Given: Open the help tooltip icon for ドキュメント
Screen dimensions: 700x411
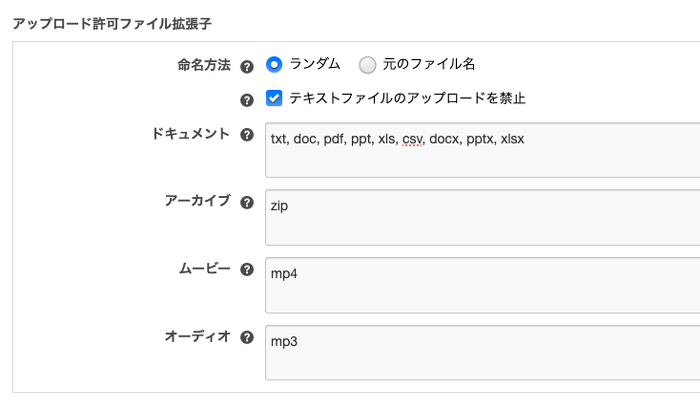Looking at the screenshot, I should pyautogui.click(x=247, y=135).
